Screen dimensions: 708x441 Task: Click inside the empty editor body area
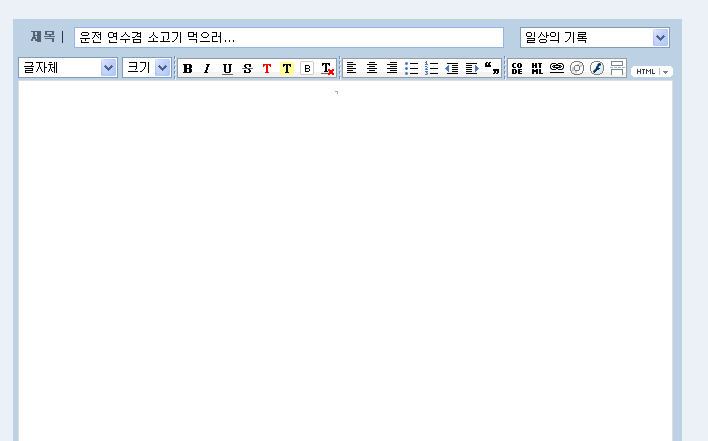345,261
